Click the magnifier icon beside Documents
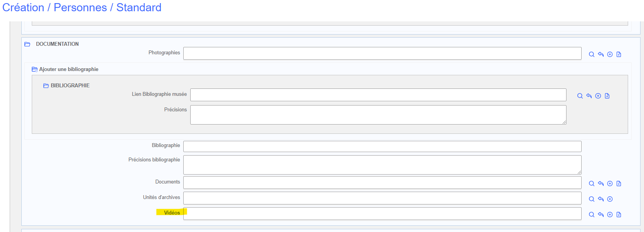 coord(591,184)
